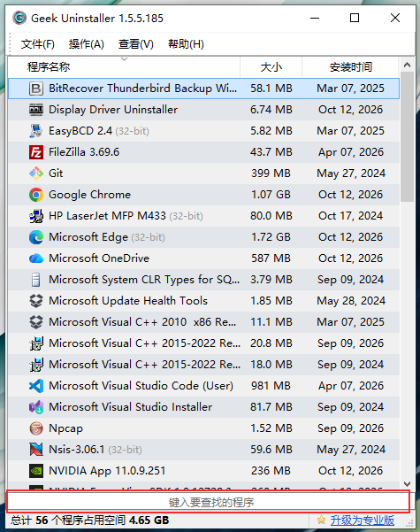Click the BitRecover Thunderbird Backup icon

click(36, 89)
